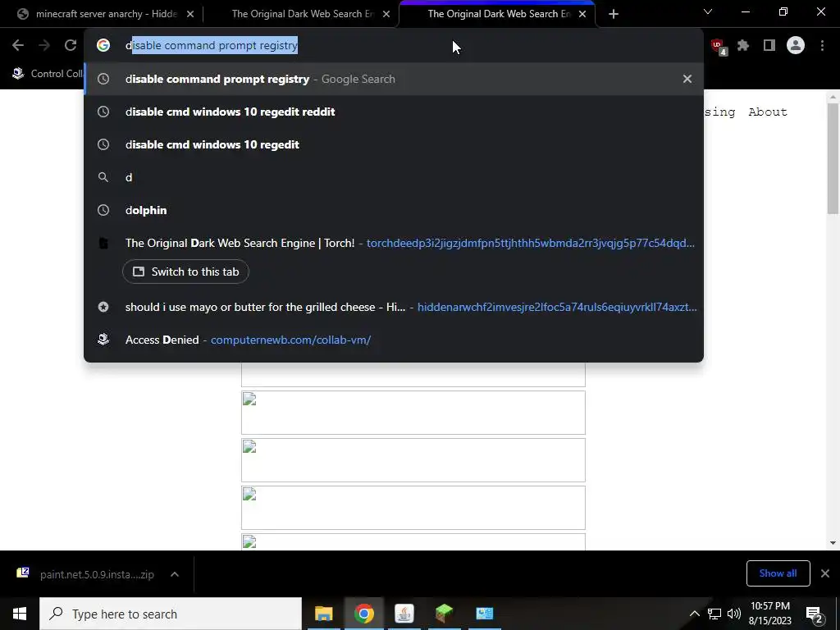Screen dimensions: 840x630
Task: Open the Minecraft grass block taskbar icon
Action: (444, 614)
